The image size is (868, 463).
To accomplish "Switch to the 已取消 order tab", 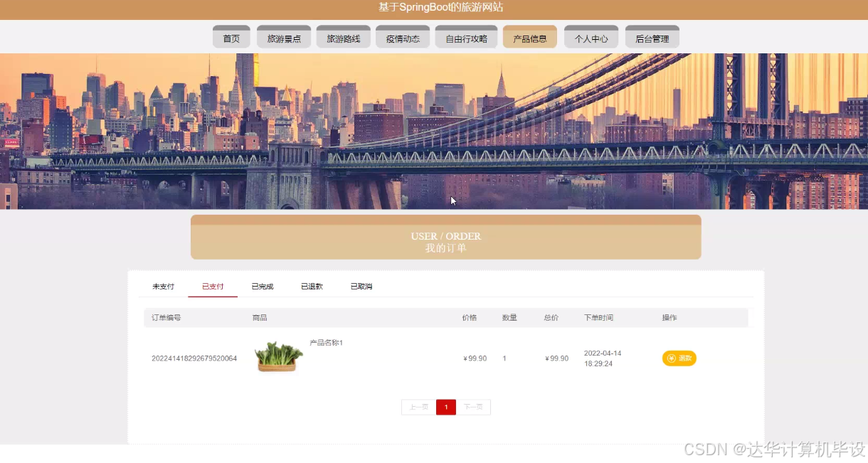I will pos(361,286).
